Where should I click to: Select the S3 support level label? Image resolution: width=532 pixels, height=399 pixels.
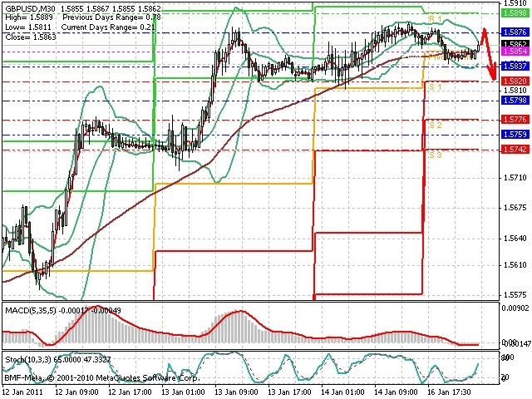point(435,155)
